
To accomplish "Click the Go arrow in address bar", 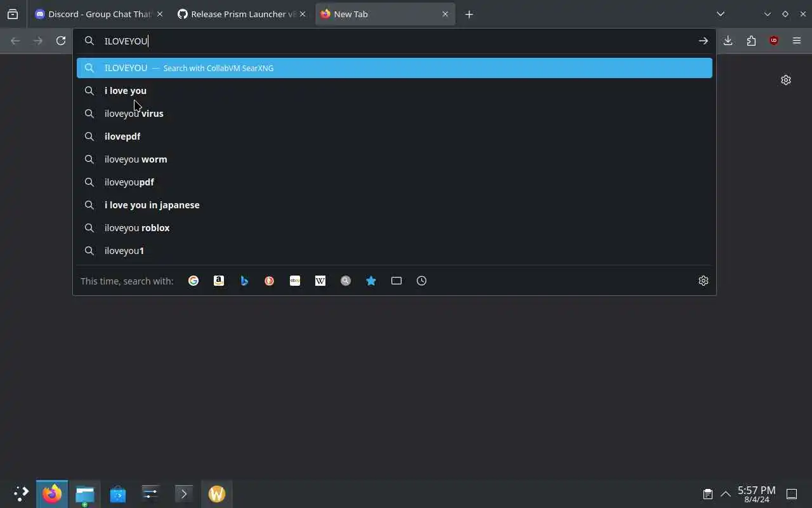I will [704, 41].
